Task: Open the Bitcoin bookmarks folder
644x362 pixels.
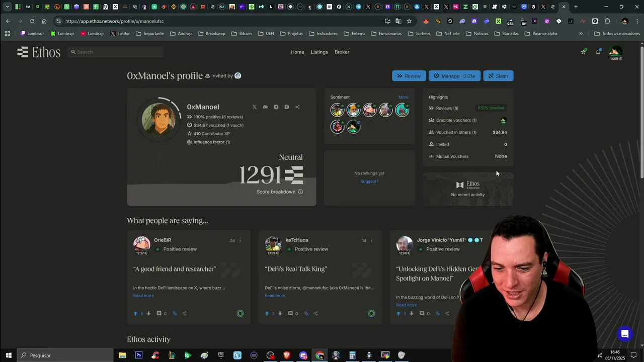Action: (x=242, y=34)
